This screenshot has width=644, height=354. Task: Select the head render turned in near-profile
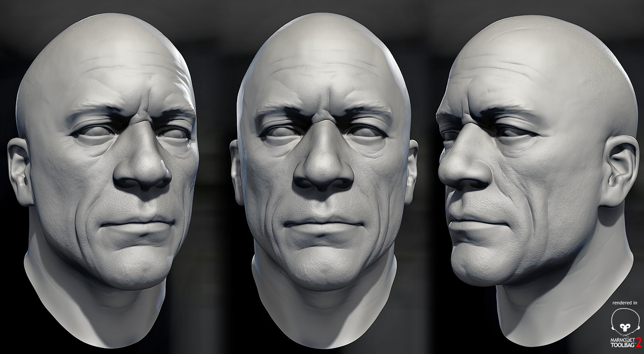[x=538, y=180]
